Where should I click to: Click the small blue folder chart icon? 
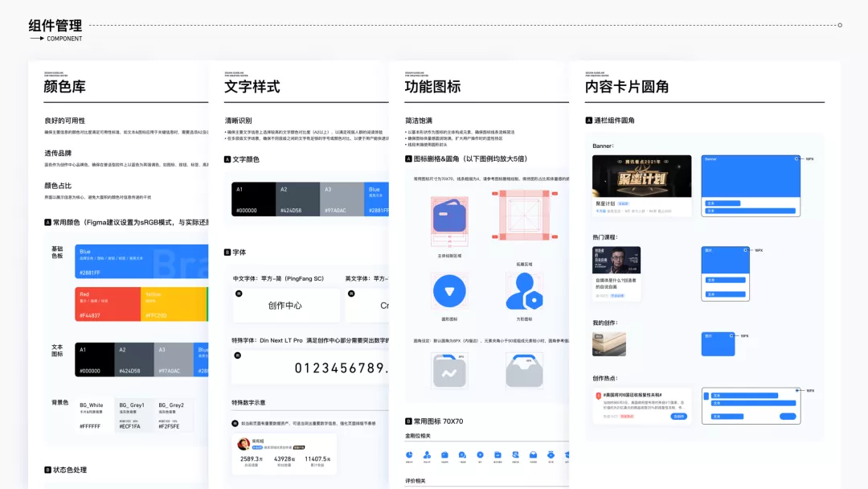497,455
